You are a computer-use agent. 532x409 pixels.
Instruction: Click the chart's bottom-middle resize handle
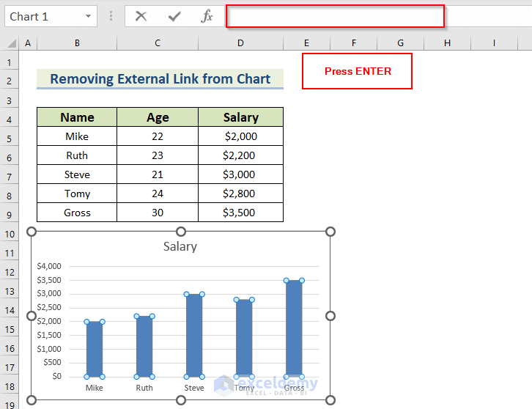pyautogui.click(x=181, y=400)
